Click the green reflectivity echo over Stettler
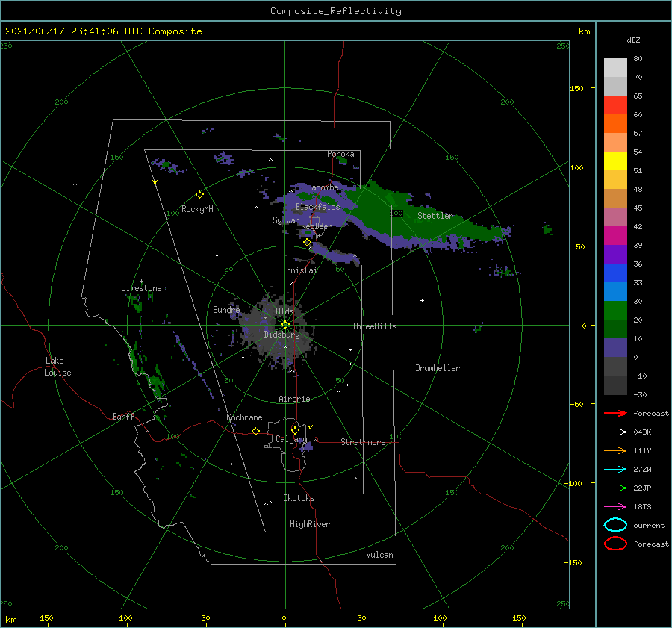The width and height of the screenshot is (672, 628). pyautogui.click(x=422, y=214)
